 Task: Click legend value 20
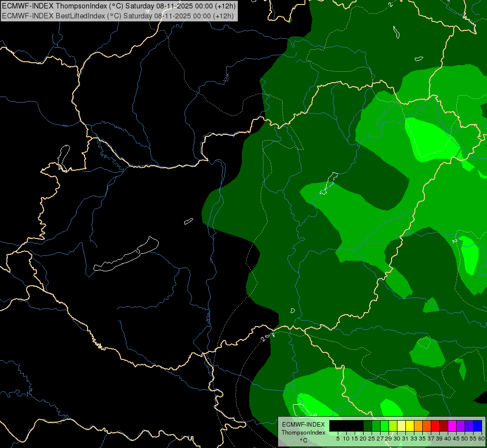pos(364,439)
